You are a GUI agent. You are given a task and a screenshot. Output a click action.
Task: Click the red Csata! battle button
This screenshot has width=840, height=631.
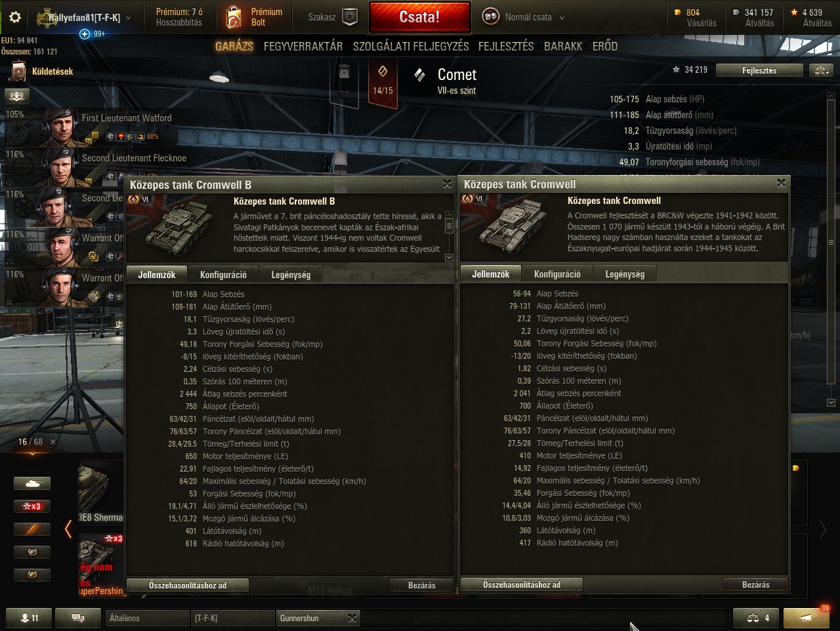pos(420,17)
